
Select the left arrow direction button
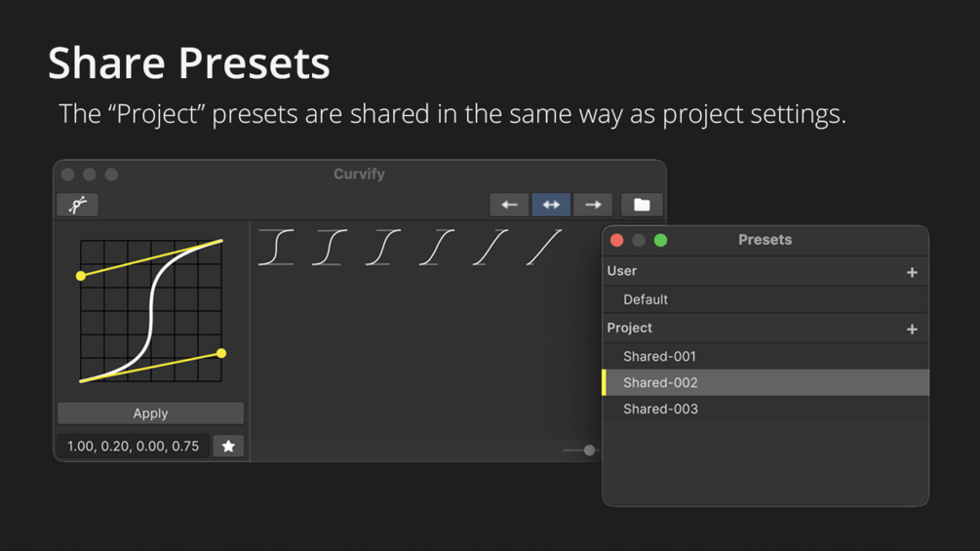pos(509,205)
